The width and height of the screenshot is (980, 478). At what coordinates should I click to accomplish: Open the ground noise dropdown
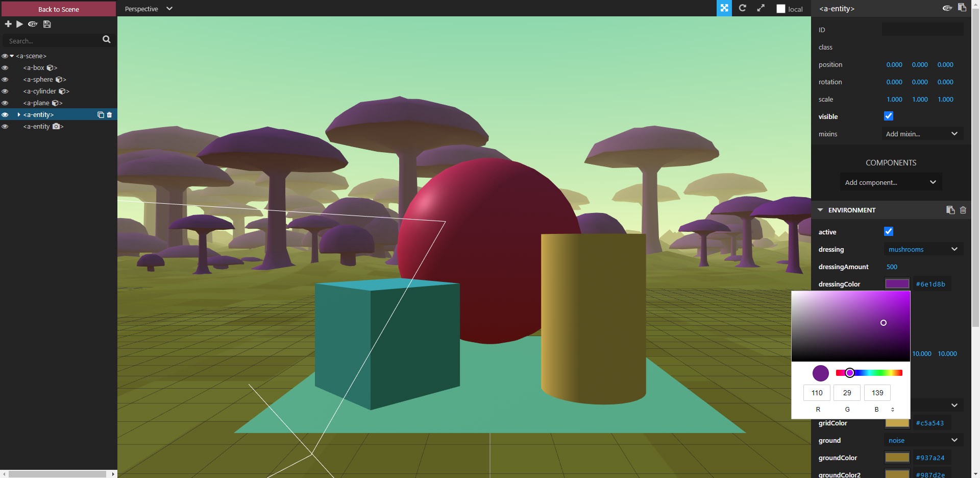[923, 440]
